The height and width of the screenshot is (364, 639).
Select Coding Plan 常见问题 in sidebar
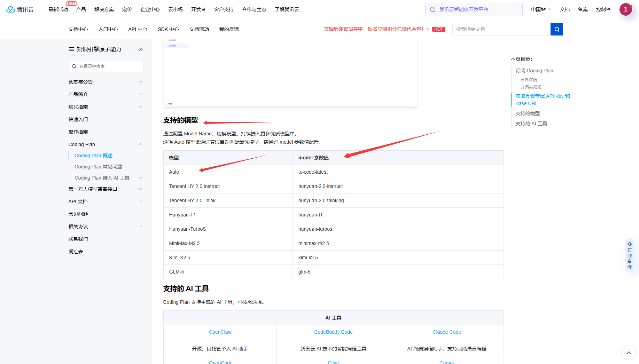(98, 167)
